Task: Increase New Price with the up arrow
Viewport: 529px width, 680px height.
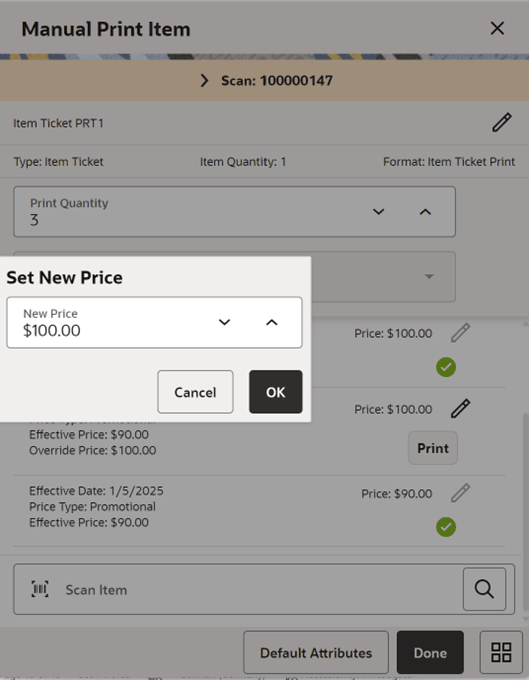Action: coord(271,322)
